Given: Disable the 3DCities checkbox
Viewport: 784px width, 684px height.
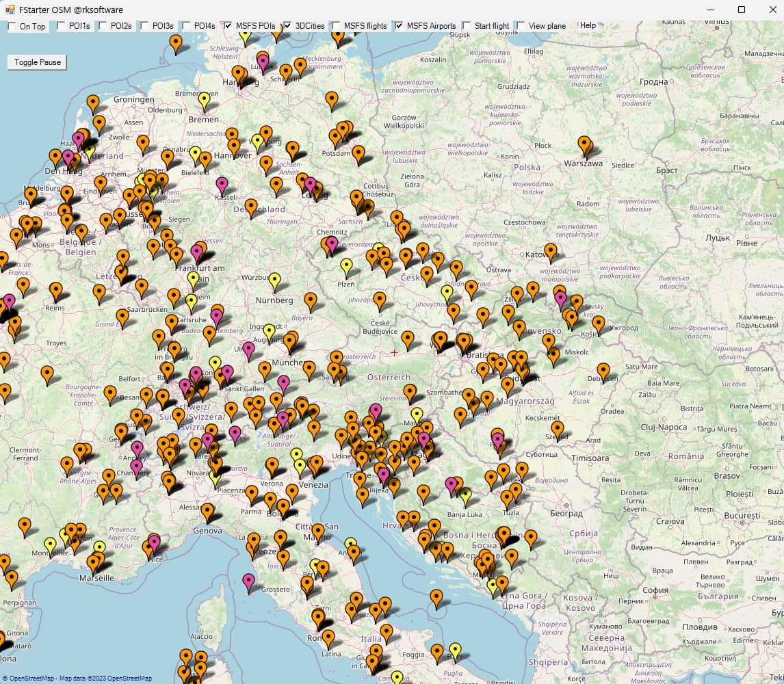Looking at the screenshot, I should click(x=287, y=26).
